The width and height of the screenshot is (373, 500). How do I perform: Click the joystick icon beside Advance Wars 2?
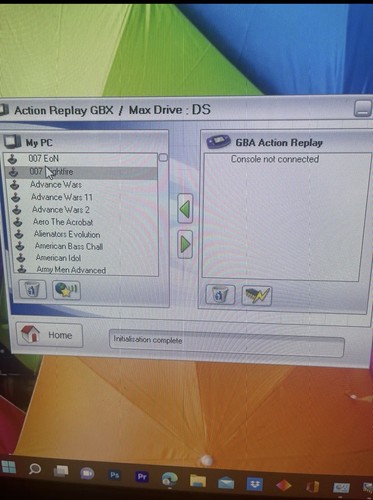[17, 210]
